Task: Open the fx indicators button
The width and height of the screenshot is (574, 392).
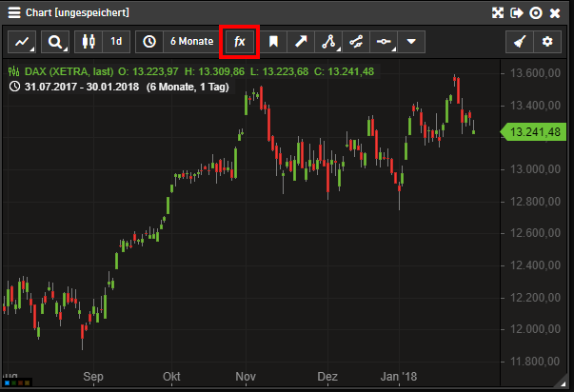Action: pos(240,42)
